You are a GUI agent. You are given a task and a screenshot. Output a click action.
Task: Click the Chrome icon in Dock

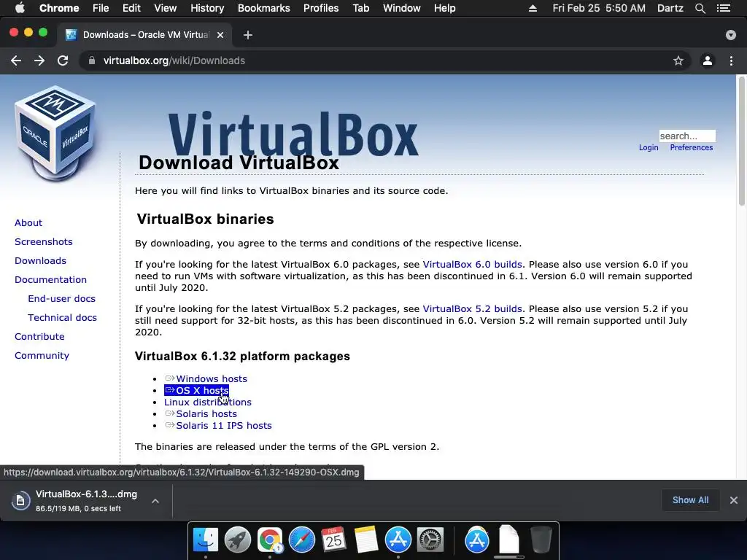click(x=270, y=540)
